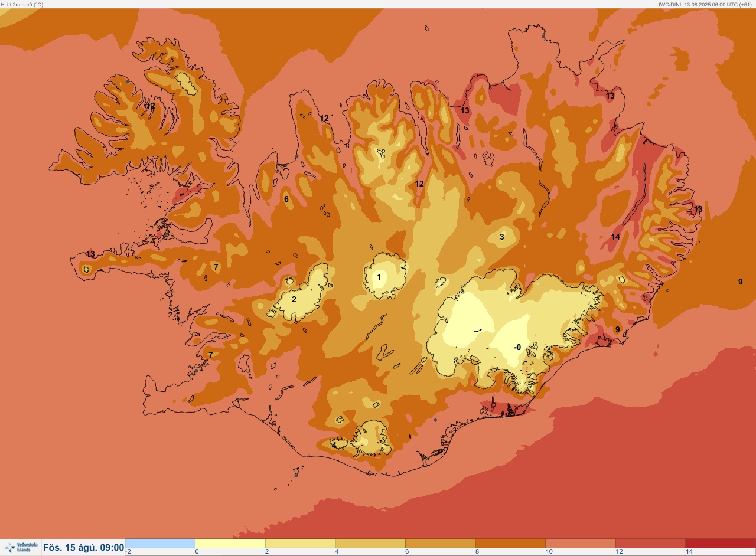Select the dark red above-14 legend swatch
The image size is (756, 556).
coord(721,544)
